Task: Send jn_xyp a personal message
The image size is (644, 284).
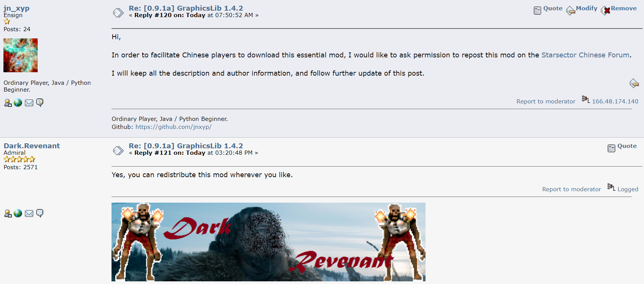Action: [40, 103]
